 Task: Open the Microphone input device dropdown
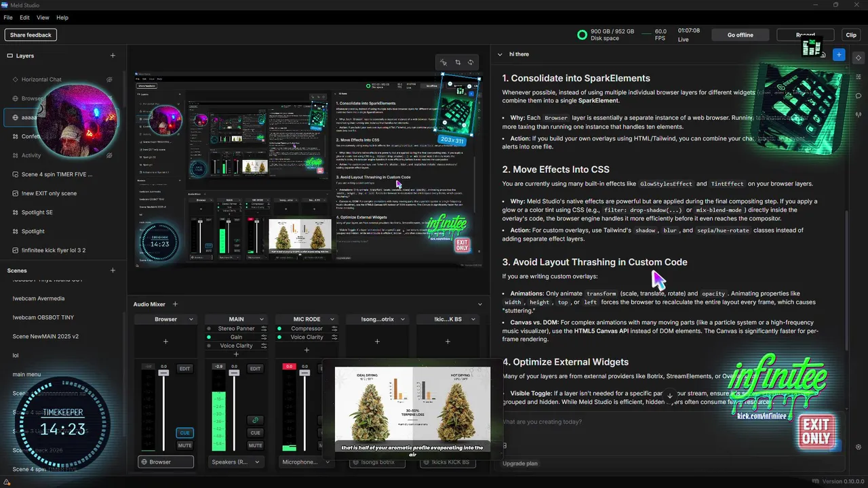pyautogui.click(x=307, y=462)
